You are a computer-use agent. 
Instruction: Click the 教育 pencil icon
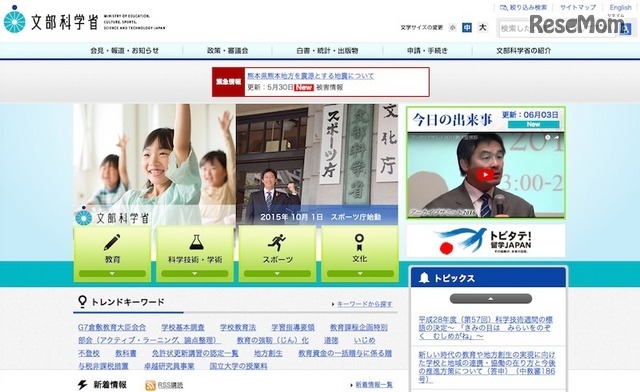point(112,242)
